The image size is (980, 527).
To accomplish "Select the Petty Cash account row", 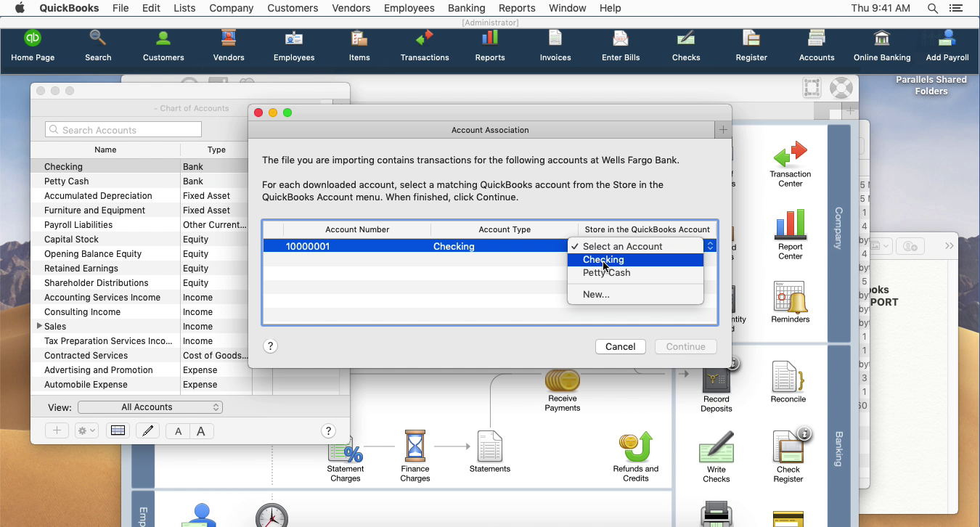I will point(139,181).
